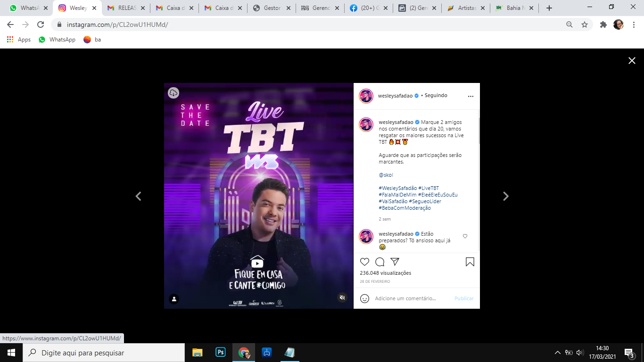This screenshot has height=362, width=644.
Task: Reload the Instagram page
Action: click(x=41, y=25)
